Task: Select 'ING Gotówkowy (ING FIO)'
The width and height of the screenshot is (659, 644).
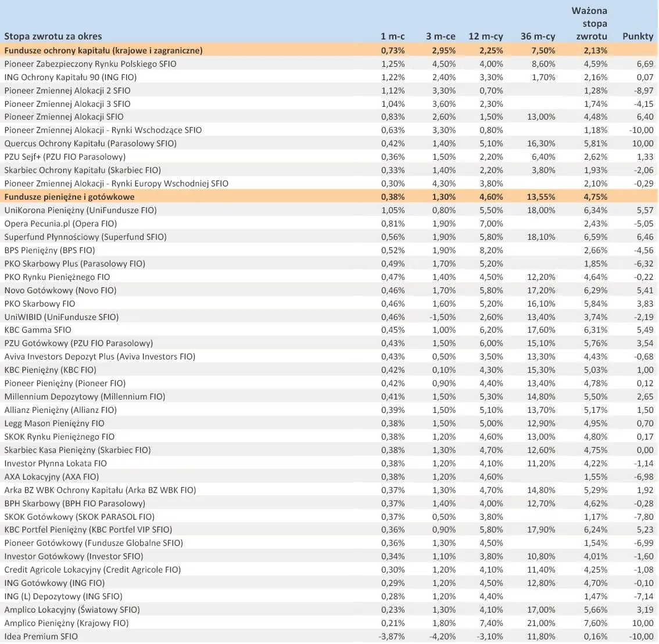Action: pyautogui.click(x=54, y=583)
